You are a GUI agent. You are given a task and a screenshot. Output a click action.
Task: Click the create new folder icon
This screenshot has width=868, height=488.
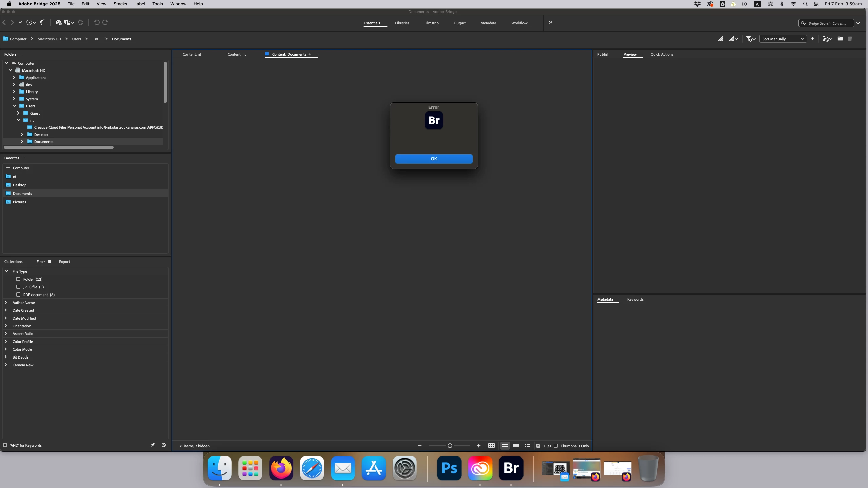pyautogui.click(x=840, y=39)
